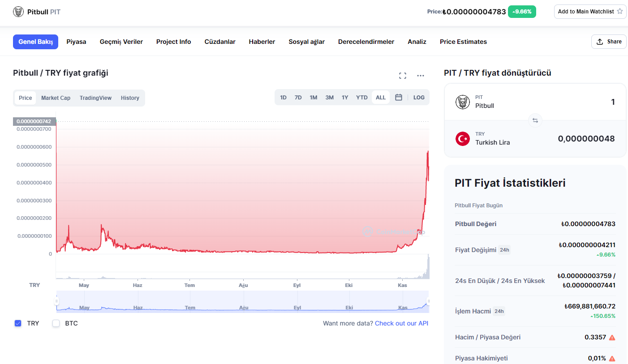Set the chart range to YTD
The height and width of the screenshot is (364, 628).
[362, 98]
